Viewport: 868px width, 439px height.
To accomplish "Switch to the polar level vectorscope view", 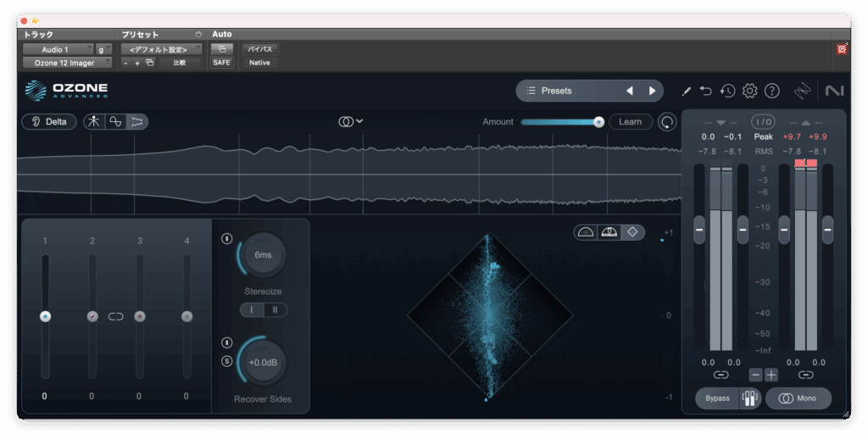I will coord(609,232).
